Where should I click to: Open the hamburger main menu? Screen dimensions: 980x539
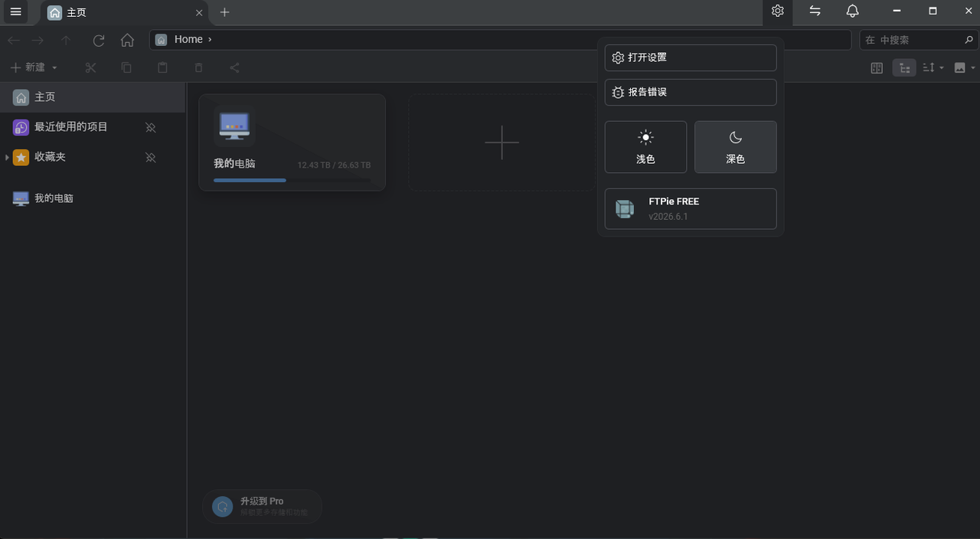pyautogui.click(x=15, y=11)
